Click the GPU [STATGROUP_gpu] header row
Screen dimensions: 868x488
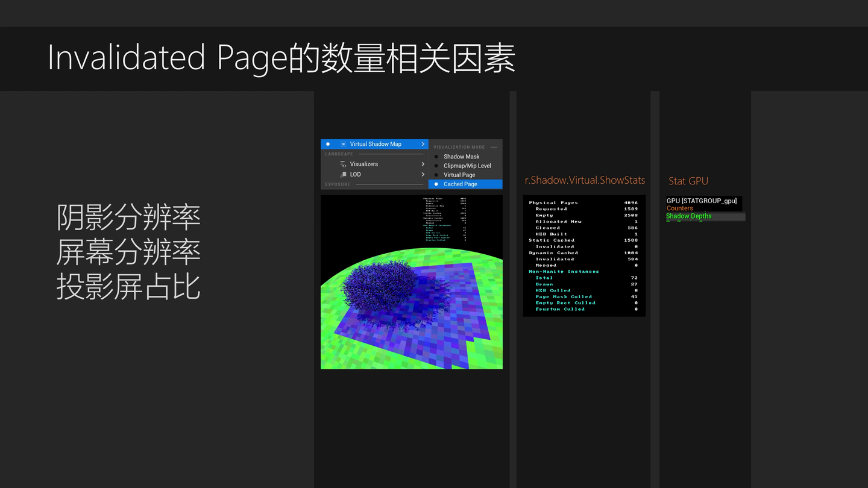pos(703,201)
